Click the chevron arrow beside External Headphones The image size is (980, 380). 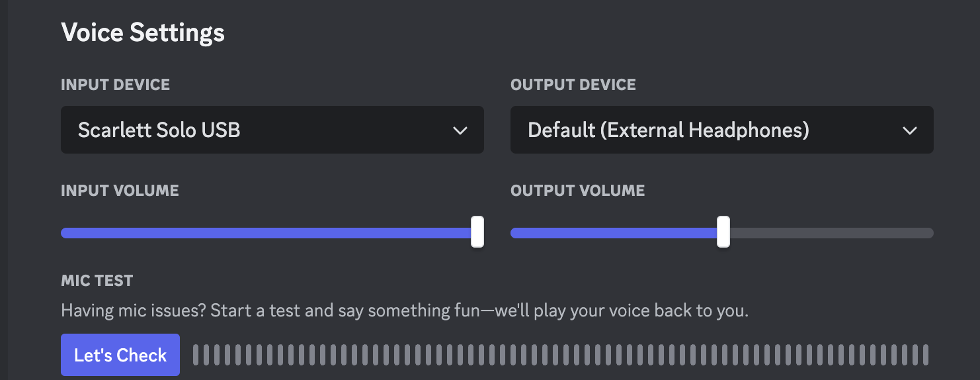(910, 130)
